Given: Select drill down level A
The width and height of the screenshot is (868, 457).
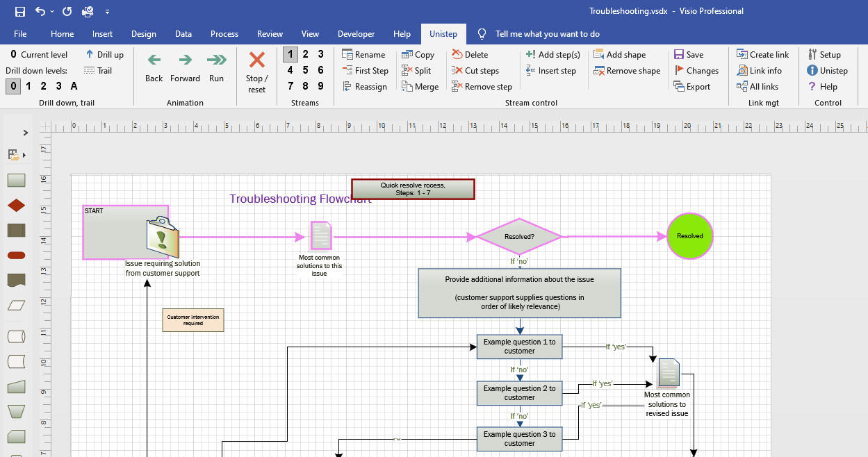Looking at the screenshot, I should pos(74,86).
